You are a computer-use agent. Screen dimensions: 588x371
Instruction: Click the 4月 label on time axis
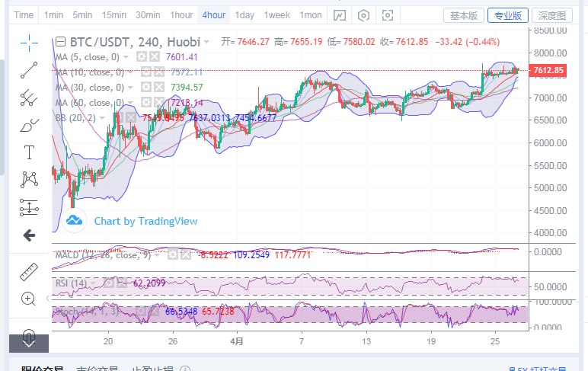tap(237, 341)
